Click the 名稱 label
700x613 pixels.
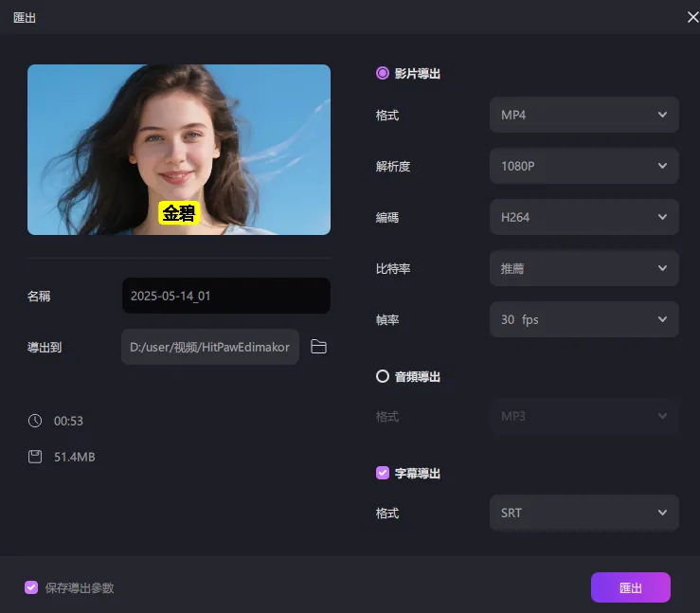pyautogui.click(x=39, y=296)
